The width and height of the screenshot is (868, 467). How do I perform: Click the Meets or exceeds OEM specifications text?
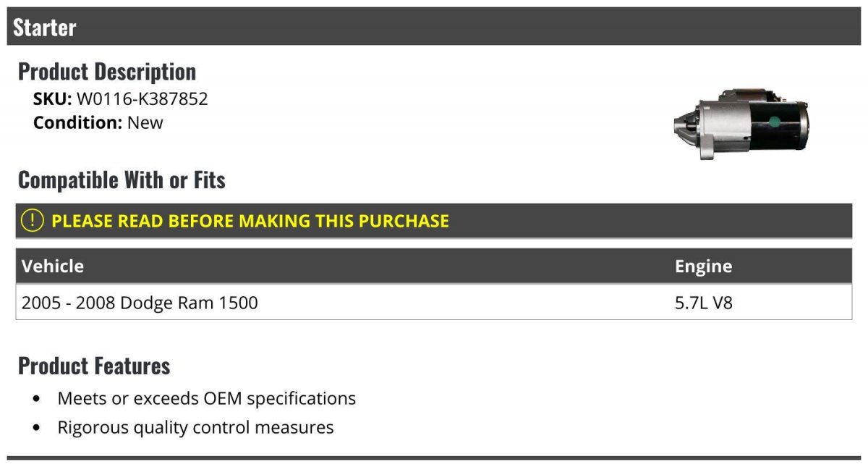pyautogui.click(x=207, y=398)
